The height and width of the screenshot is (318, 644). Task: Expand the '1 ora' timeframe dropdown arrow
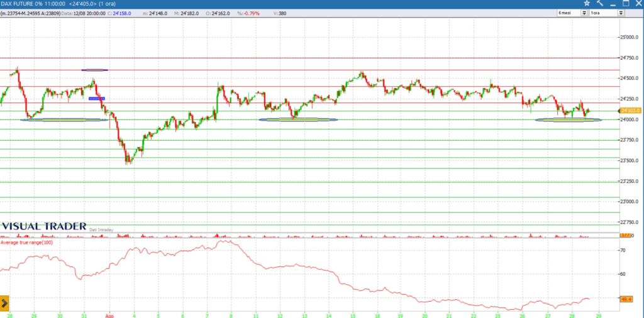click(x=621, y=13)
